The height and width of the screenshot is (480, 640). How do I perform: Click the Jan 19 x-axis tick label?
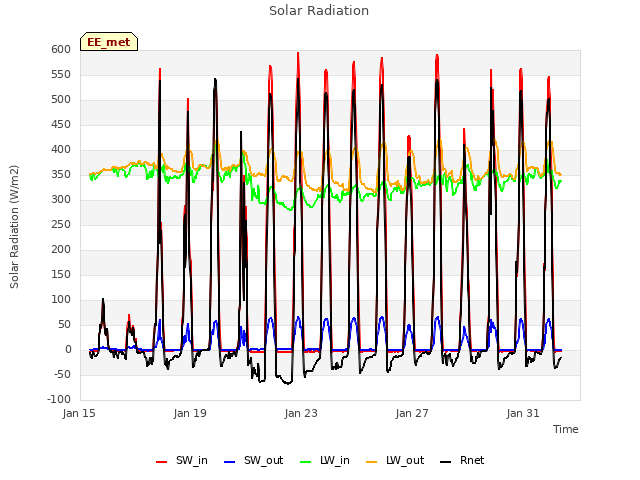(x=190, y=413)
